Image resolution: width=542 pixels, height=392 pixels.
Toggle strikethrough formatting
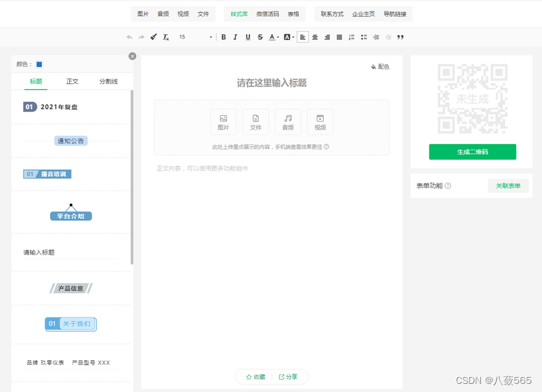pyautogui.click(x=260, y=37)
